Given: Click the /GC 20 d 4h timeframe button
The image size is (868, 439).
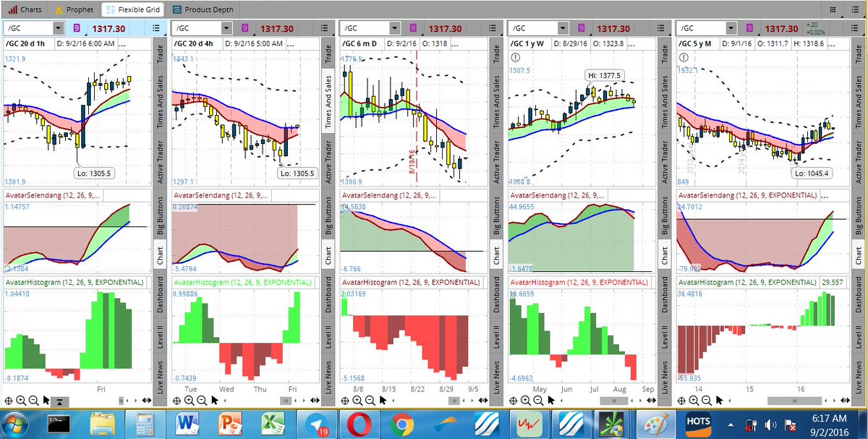Looking at the screenshot, I should click(x=197, y=44).
